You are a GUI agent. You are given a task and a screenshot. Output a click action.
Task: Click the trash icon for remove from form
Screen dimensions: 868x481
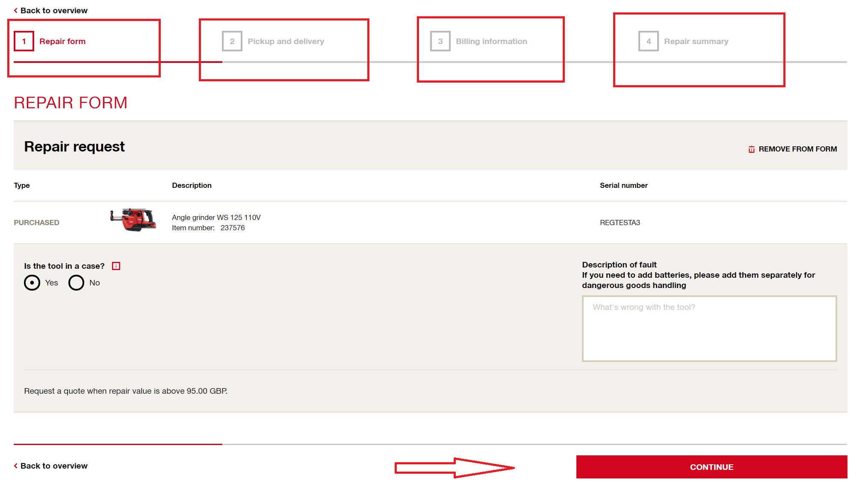[751, 149]
